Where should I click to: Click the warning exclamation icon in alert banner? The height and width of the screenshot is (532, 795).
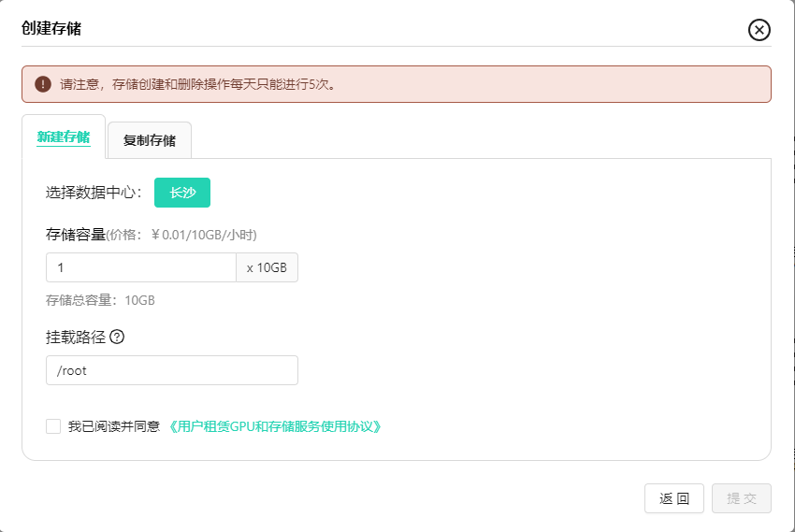(43, 84)
